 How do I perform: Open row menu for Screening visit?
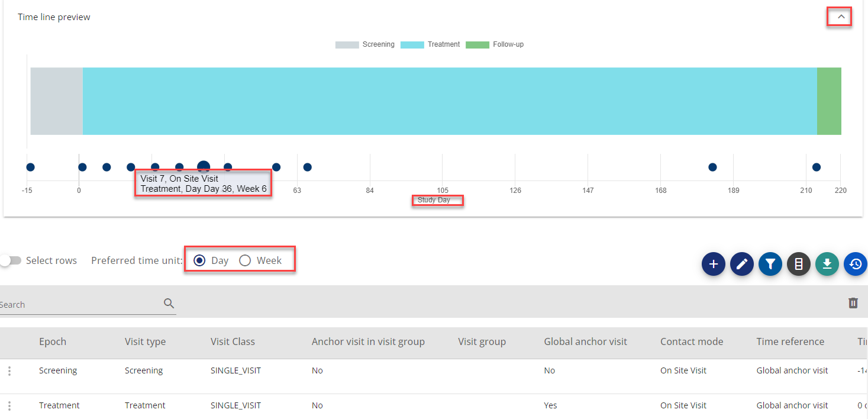click(x=9, y=371)
